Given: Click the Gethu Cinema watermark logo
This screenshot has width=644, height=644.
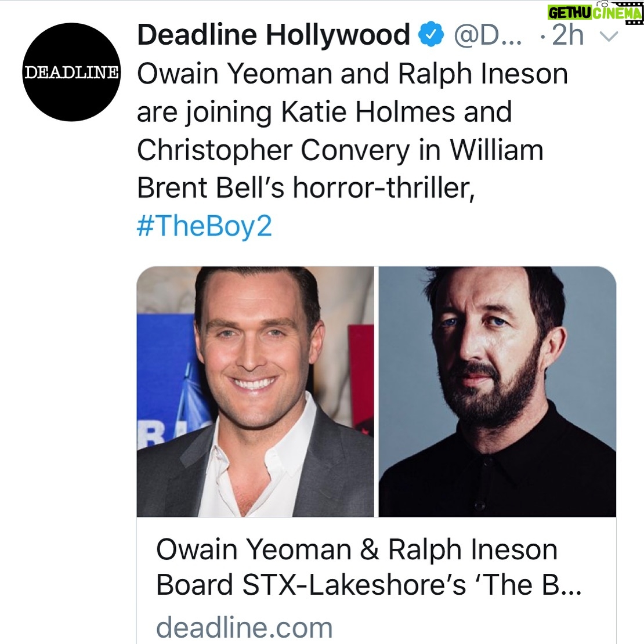Looking at the screenshot, I should click(595, 12).
